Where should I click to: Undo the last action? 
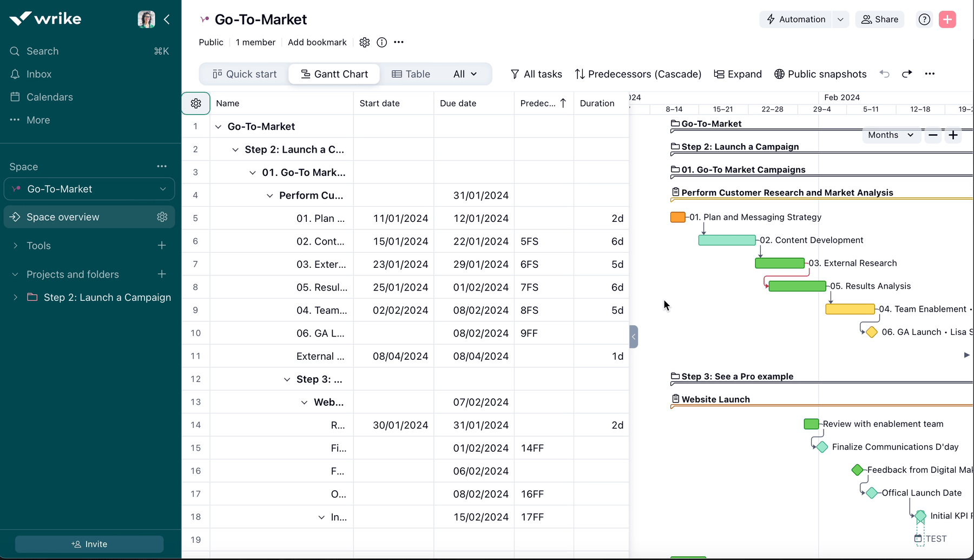click(885, 74)
